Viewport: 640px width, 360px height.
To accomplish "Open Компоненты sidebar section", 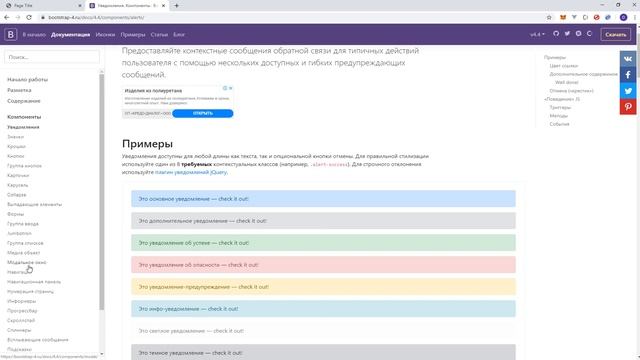I will point(24,117).
